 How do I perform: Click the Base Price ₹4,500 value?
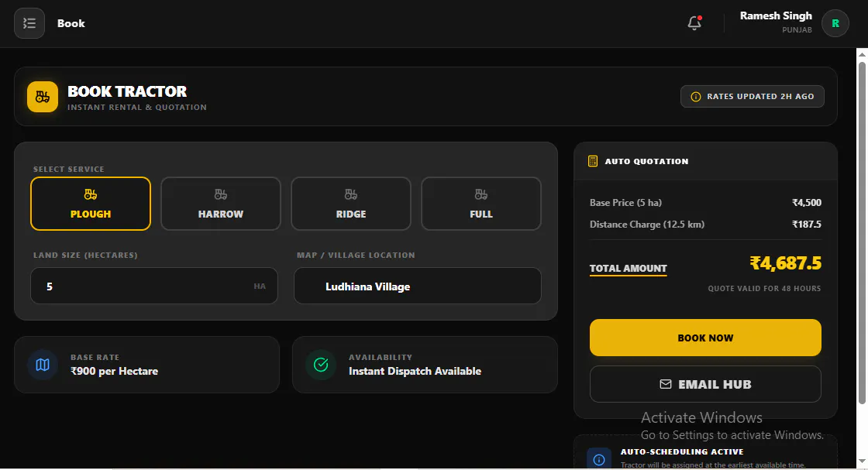pyautogui.click(x=807, y=202)
